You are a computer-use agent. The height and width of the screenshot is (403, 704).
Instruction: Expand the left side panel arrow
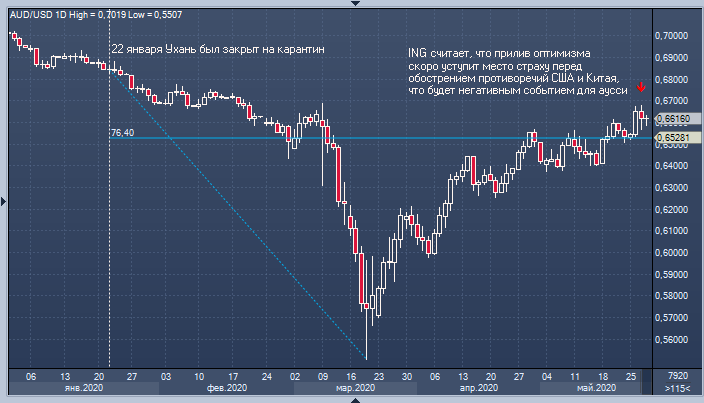tap(4, 202)
